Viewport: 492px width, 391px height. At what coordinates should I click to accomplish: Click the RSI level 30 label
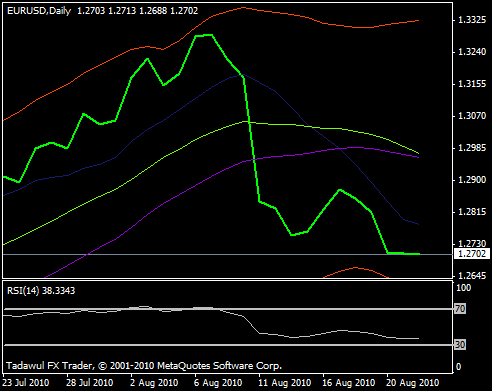(x=460, y=345)
